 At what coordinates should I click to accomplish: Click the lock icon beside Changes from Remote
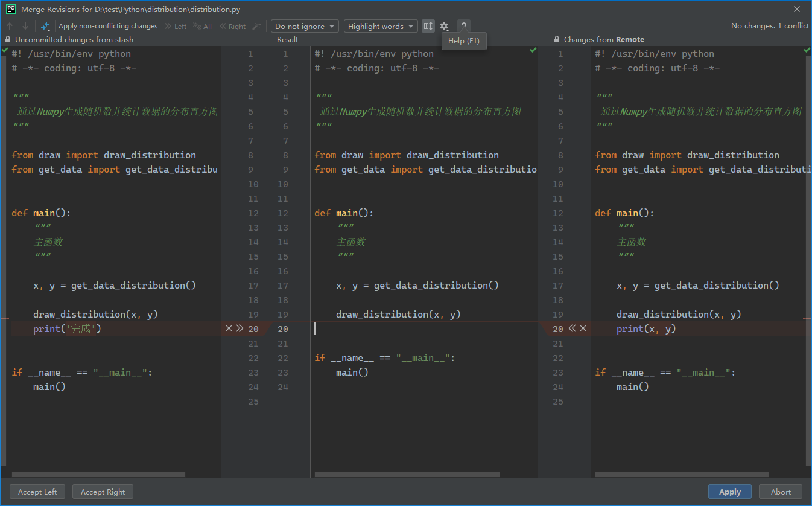(557, 39)
